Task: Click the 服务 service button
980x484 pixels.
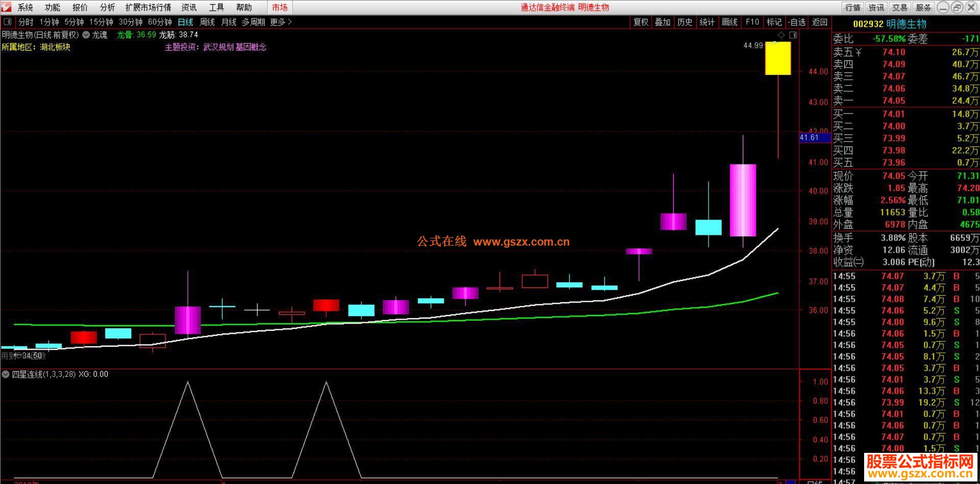Action: 923,7
